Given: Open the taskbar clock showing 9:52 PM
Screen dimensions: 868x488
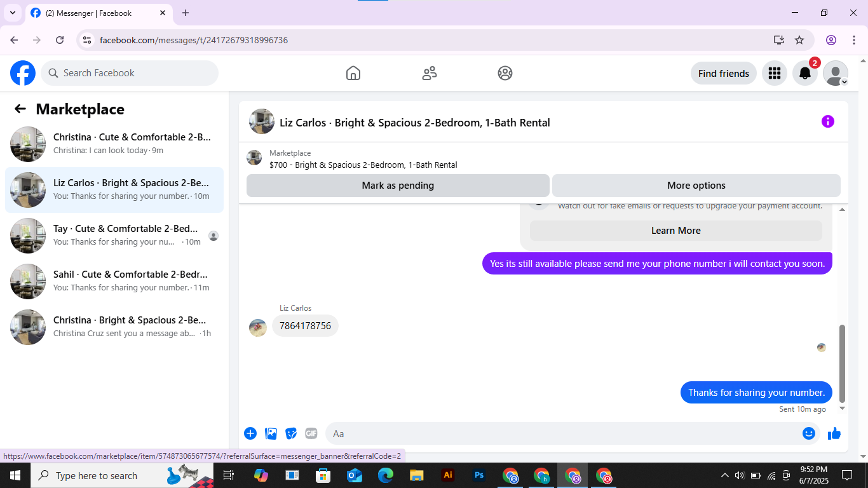Looking at the screenshot, I should point(813,475).
